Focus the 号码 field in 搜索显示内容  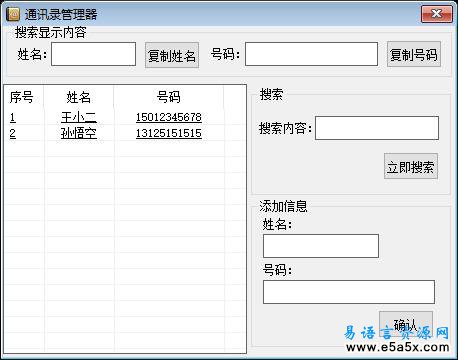click(311, 54)
